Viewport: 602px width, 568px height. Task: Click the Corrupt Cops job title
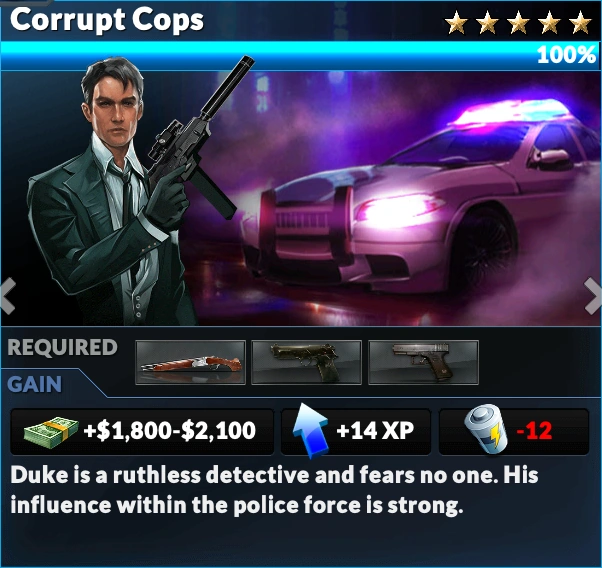click(107, 20)
